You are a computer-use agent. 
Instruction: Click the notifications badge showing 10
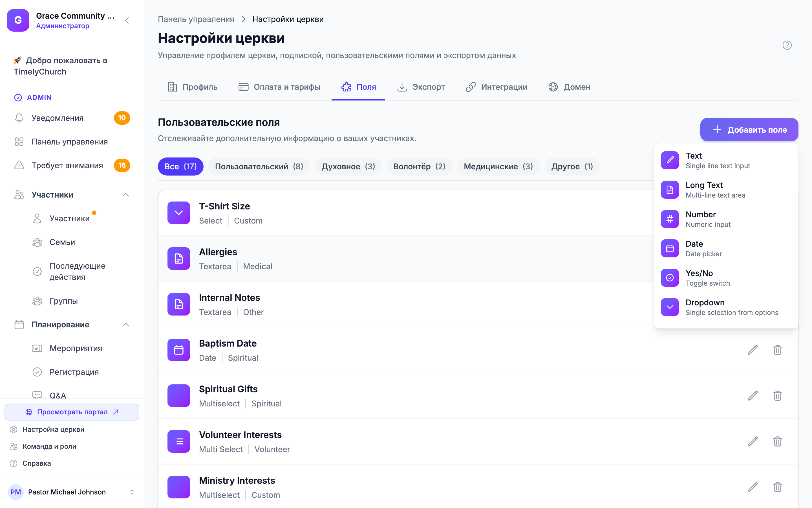(x=122, y=118)
